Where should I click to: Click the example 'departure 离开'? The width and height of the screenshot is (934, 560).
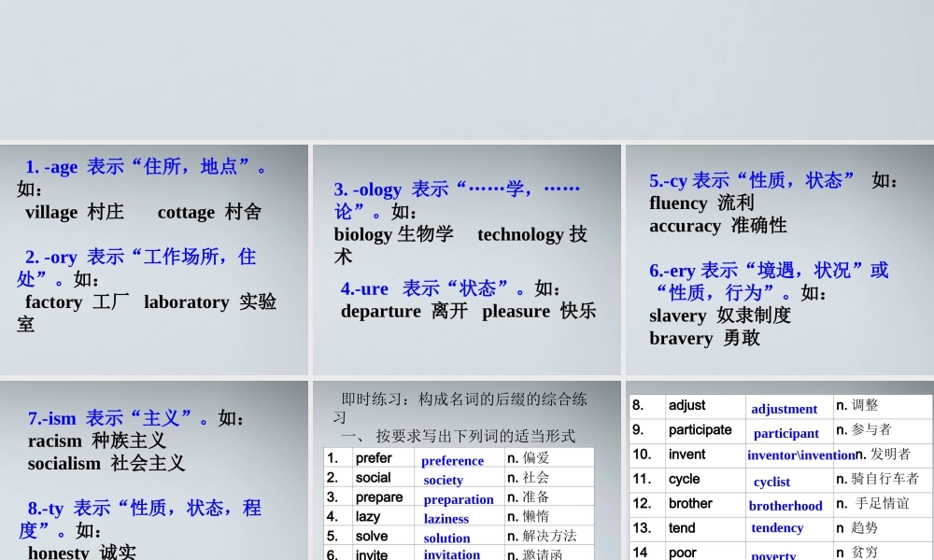tap(403, 311)
